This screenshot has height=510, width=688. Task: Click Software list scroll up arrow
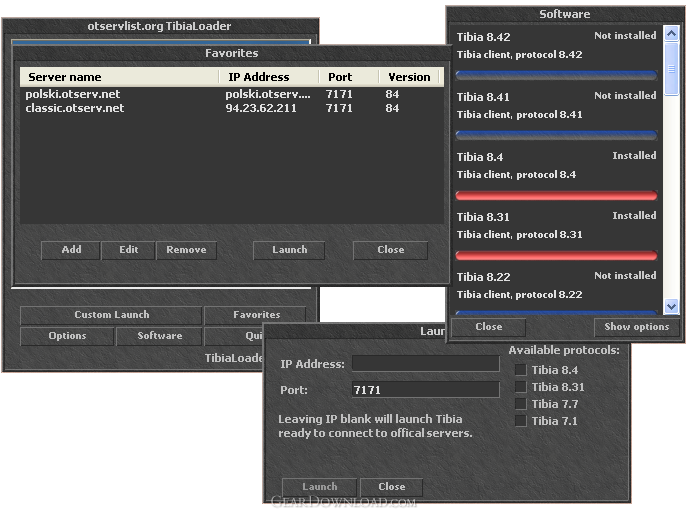(x=671, y=34)
